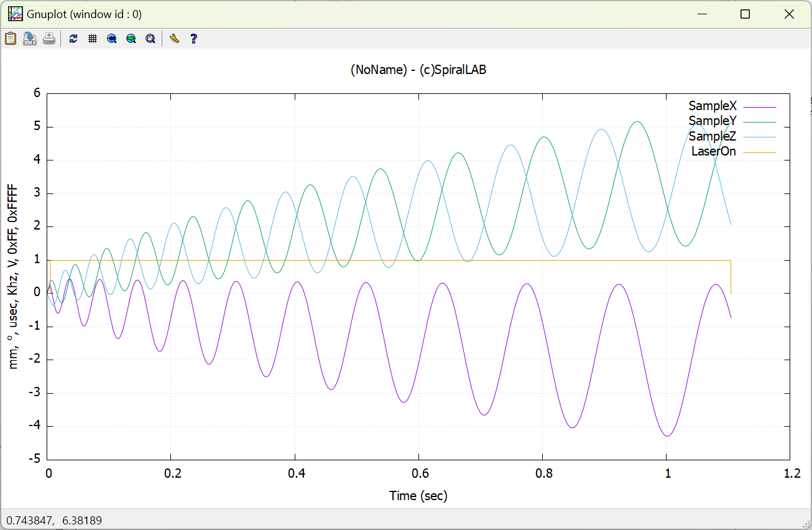Click the purple SampleX legend line sample
The height and width of the screenshot is (530, 812).
click(759, 107)
